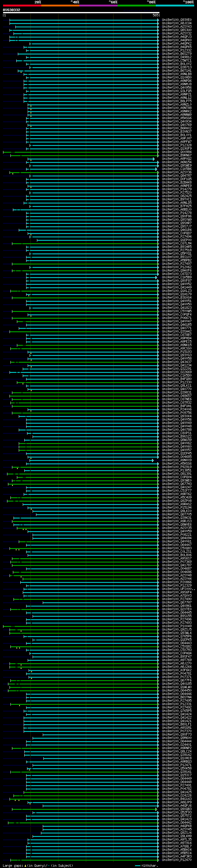Screen dimensions: 197x868
Task: Select the alignment label UniRef100_P12470
Action: point(177,860)
